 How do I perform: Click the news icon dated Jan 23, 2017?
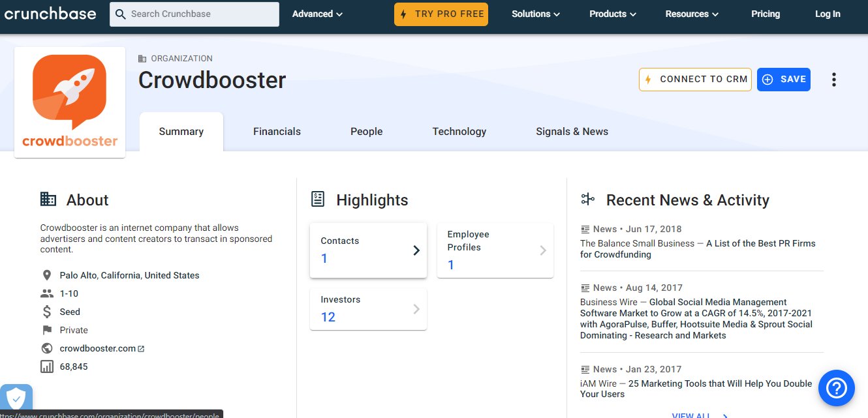[x=585, y=369]
